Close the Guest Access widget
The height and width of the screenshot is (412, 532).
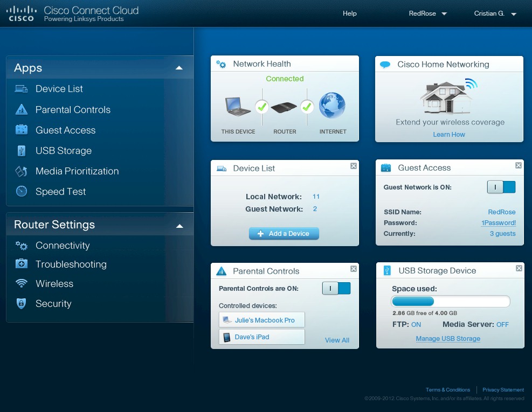(x=519, y=165)
